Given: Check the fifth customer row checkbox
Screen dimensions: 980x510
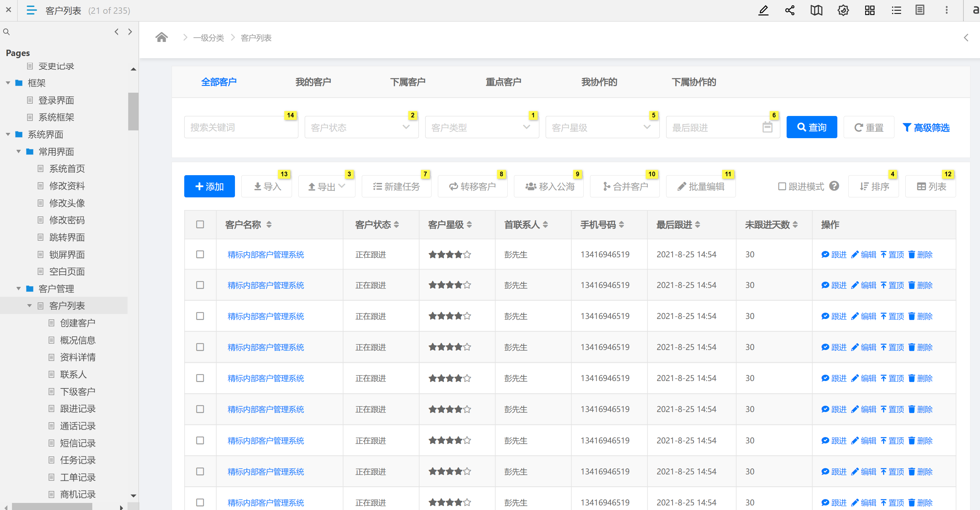Looking at the screenshot, I should click(200, 378).
